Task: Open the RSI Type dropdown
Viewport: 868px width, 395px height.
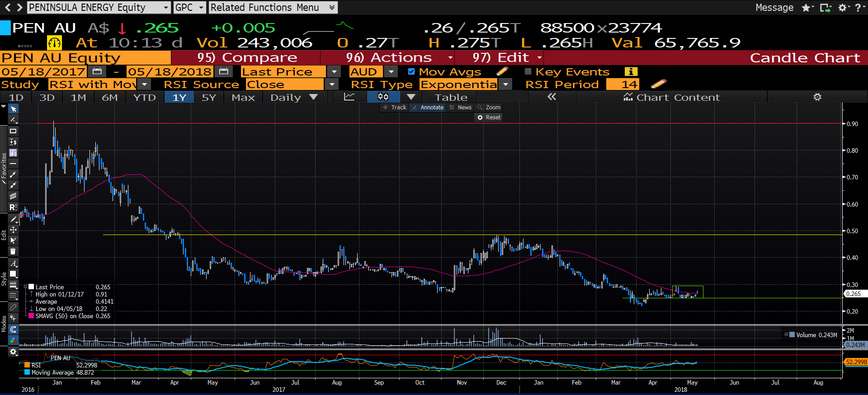Action: click(x=506, y=84)
